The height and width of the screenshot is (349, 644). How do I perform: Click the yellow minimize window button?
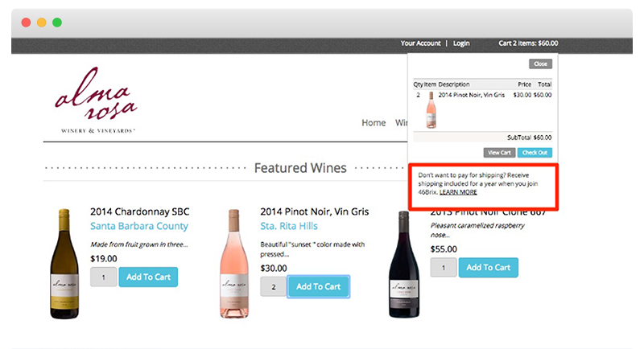[x=42, y=23]
